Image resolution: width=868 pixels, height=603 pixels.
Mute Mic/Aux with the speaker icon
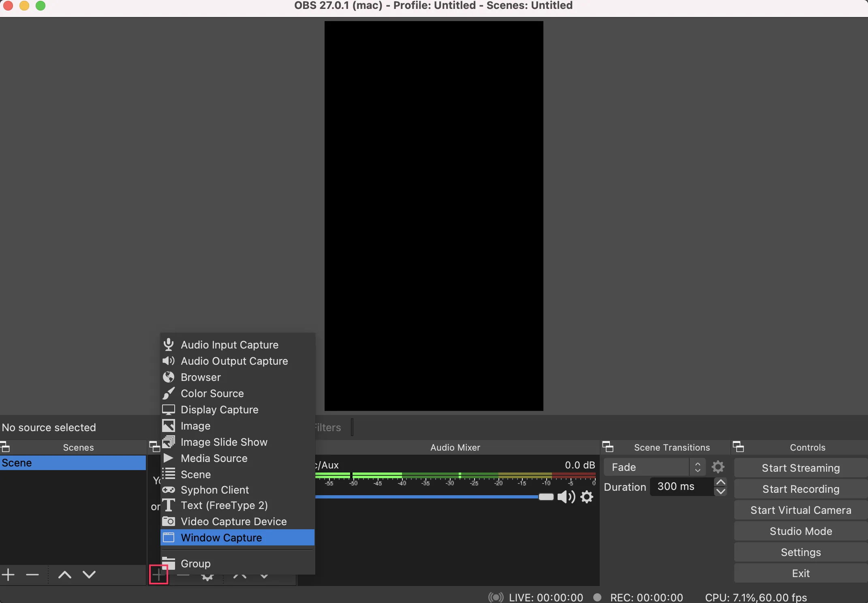click(x=566, y=497)
